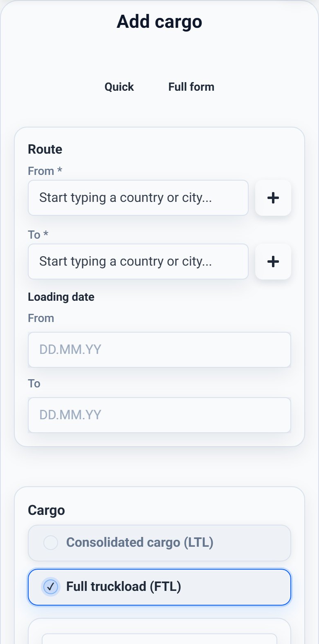The width and height of the screenshot is (319, 644).
Task: Click the required To * label under Route
Action: 38,235
